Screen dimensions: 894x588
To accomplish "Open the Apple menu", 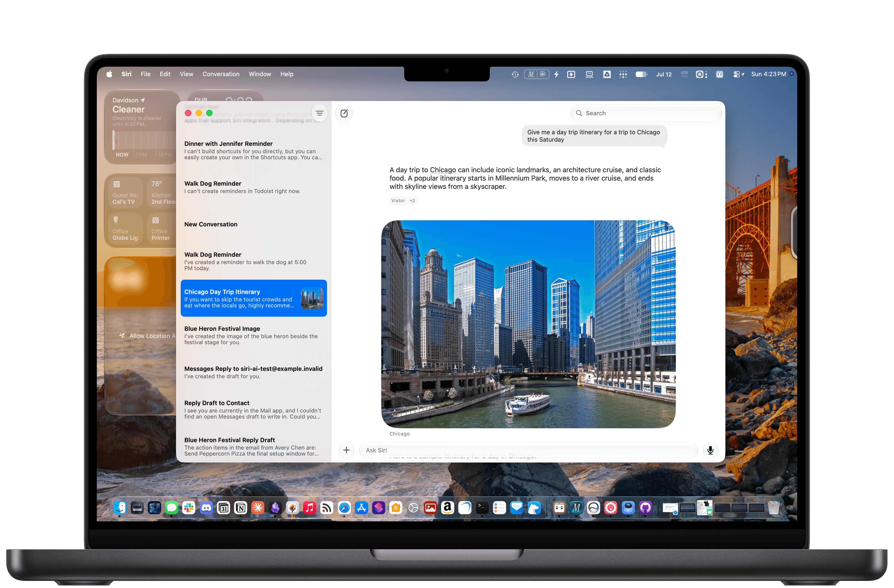I will pyautogui.click(x=109, y=74).
